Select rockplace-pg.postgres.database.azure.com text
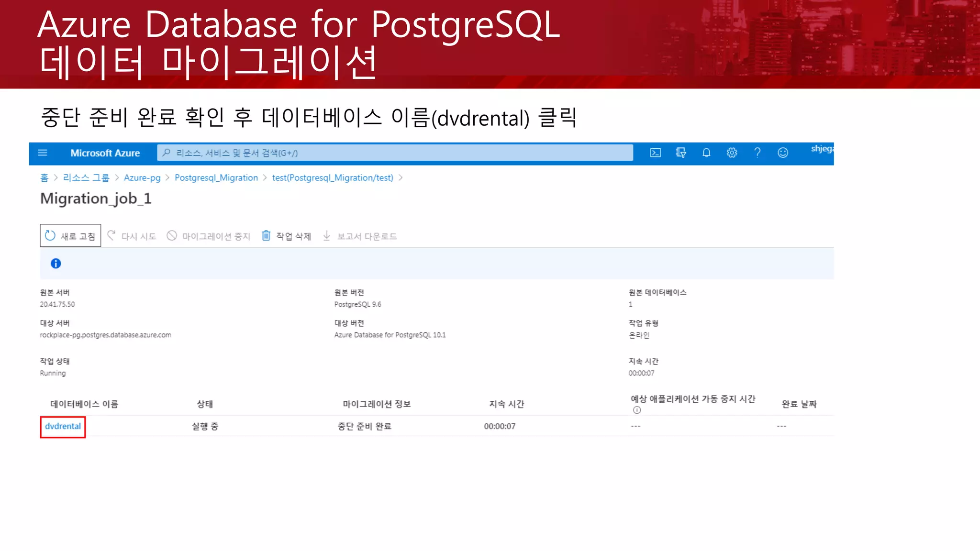This screenshot has height=551, width=980. coord(105,335)
